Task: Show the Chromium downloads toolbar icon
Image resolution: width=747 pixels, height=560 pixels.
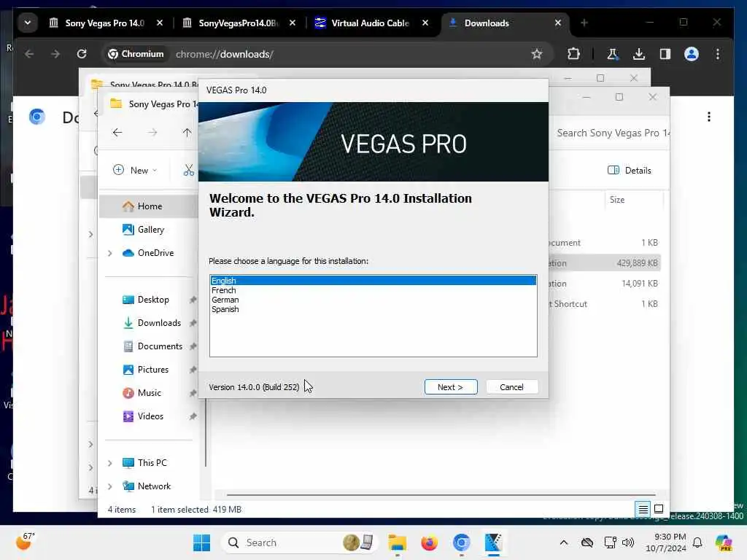Action: 639,54
